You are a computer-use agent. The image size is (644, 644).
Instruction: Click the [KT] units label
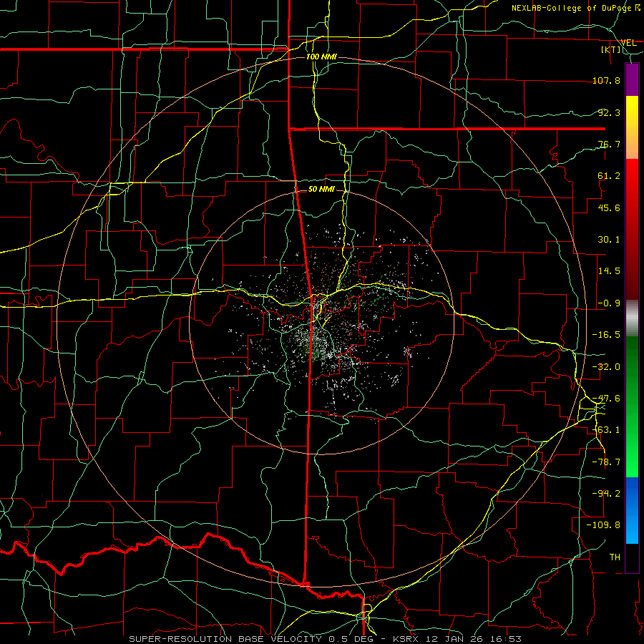611,49
